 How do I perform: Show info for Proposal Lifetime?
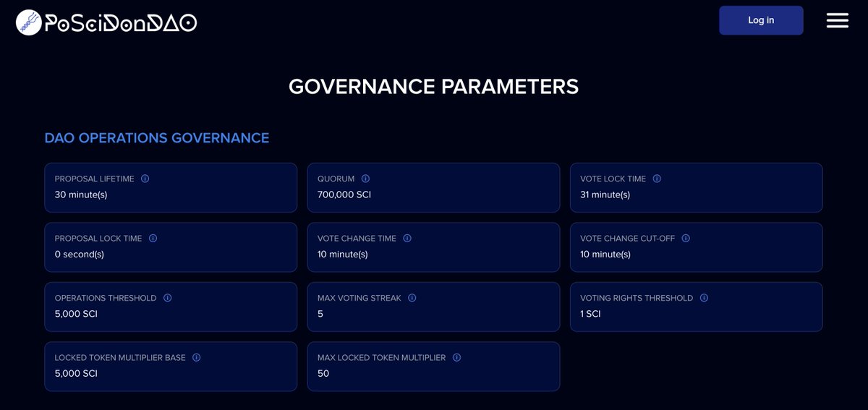click(145, 179)
